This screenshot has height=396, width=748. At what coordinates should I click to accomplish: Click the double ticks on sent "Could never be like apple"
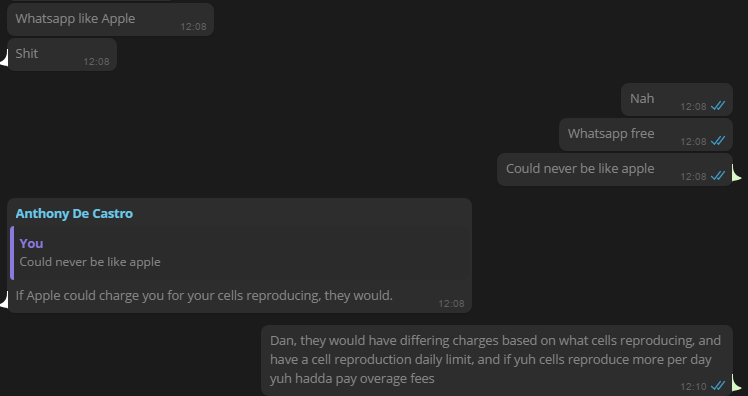[x=718, y=176]
